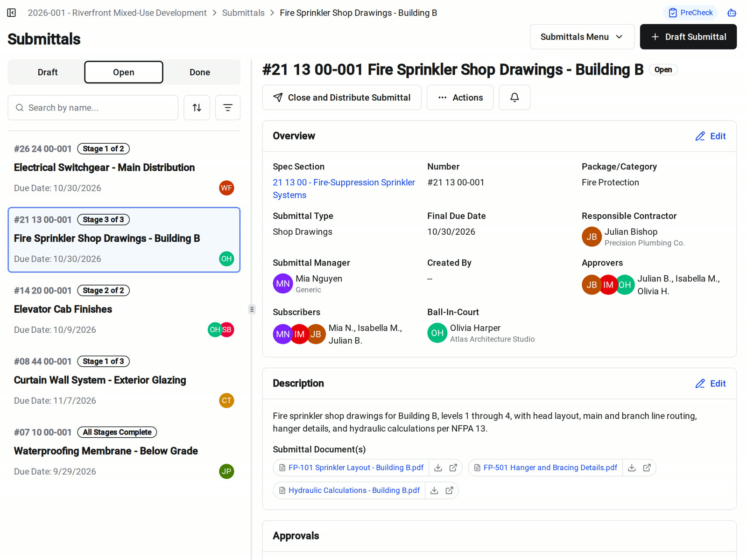Go to Riverfront Mixed-Use Development breadcrumb

(117, 13)
